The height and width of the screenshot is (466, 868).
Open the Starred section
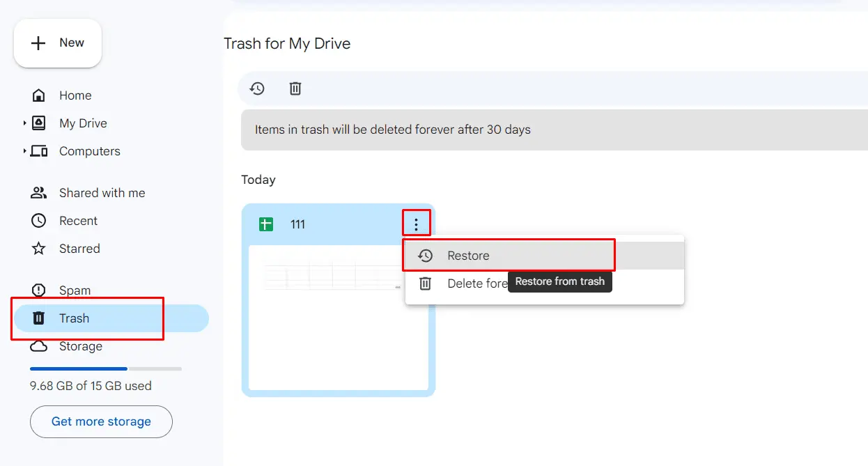click(79, 249)
